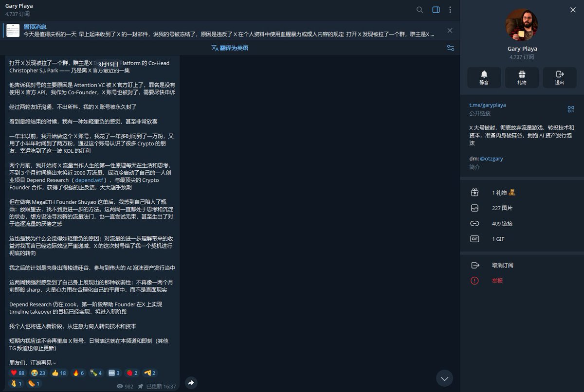
Task: Click the 3月15日 date badge
Action: 108,64
